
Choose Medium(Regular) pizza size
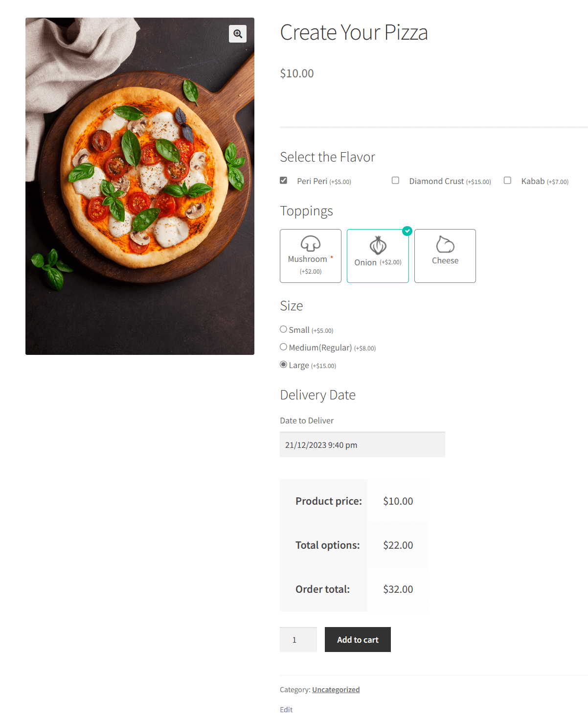tap(283, 347)
